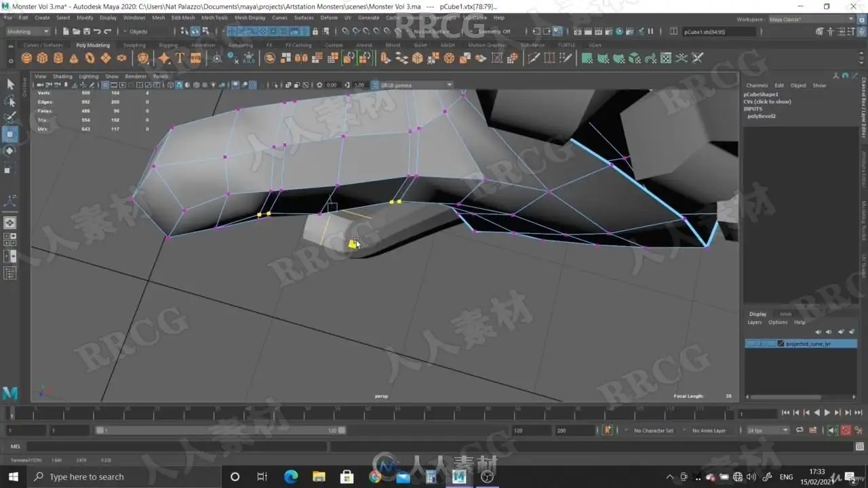Toggle the selection lock padlock icon
The image size is (868, 488).
pos(315,31)
